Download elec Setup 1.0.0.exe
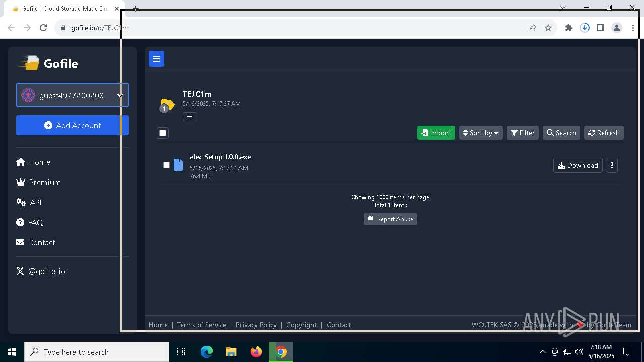Image resolution: width=644 pixels, height=362 pixels. [x=578, y=165]
